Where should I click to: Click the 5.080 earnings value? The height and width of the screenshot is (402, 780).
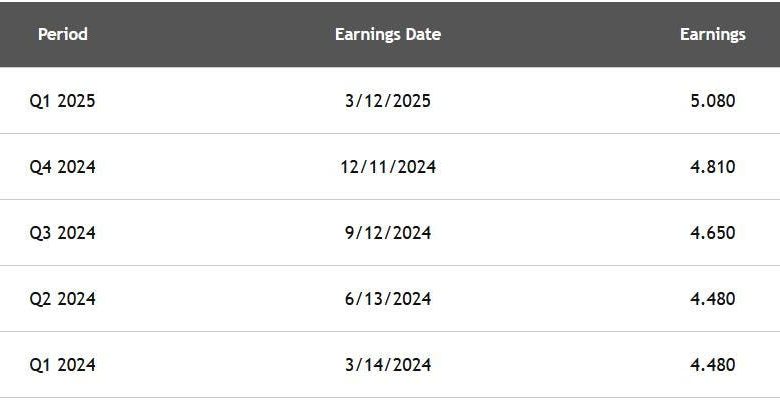[712, 101]
